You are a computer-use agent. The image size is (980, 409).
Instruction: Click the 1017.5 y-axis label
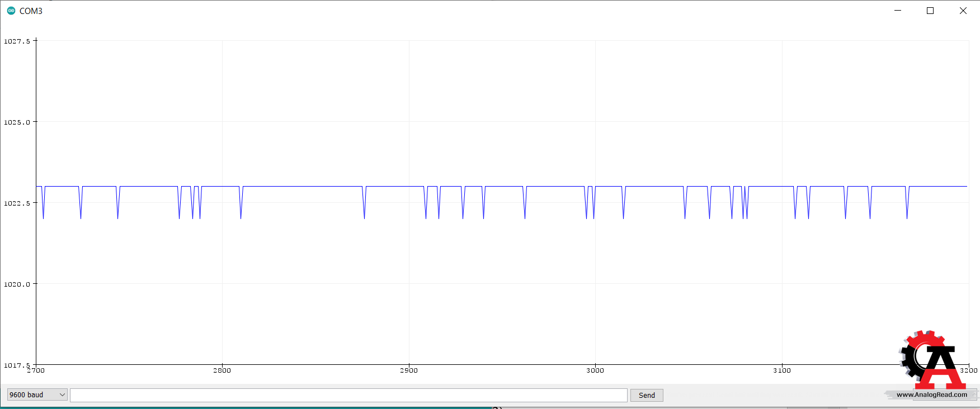tap(17, 365)
